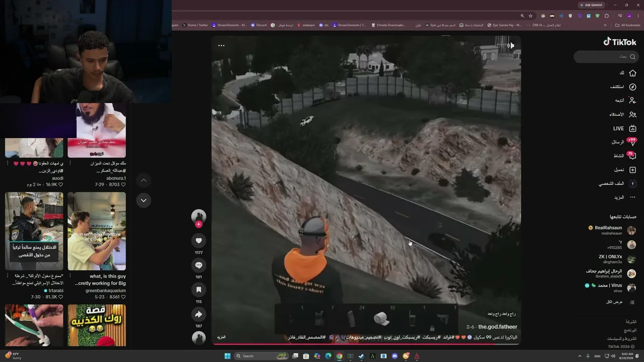The image size is (644, 362).
Task: Open the spinning sound disc avatar
Action: coord(199,338)
